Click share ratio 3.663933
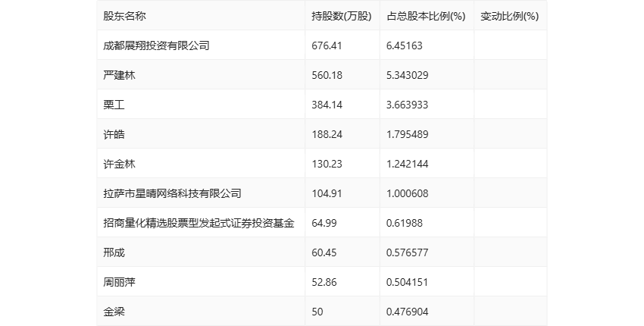This screenshot has height=326, width=644. click(407, 105)
